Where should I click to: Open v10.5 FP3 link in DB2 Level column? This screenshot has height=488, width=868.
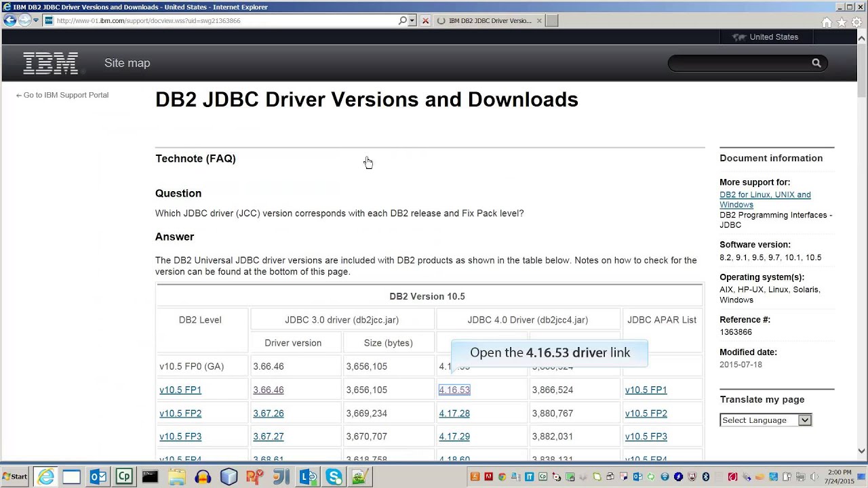click(x=180, y=436)
